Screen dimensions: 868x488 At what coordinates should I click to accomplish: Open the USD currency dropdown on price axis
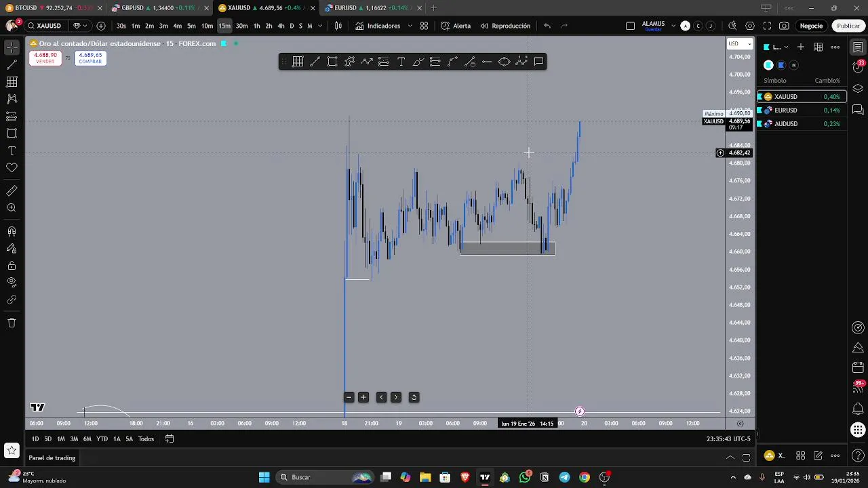click(740, 44)
